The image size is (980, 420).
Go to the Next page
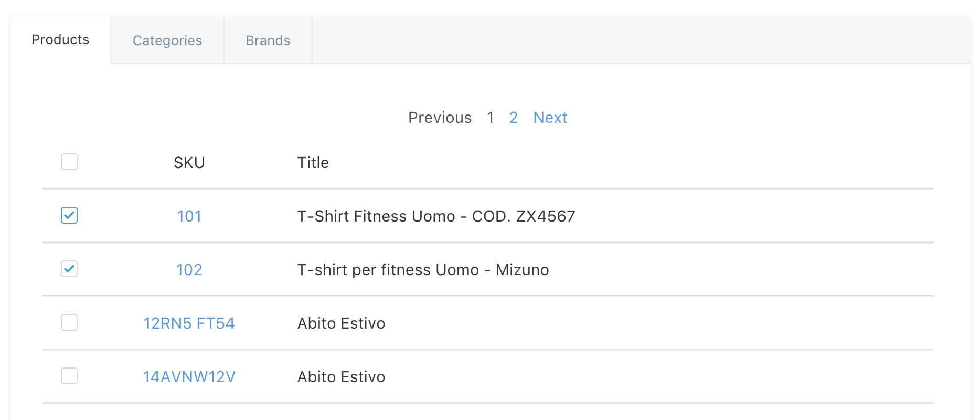(550, 118)
